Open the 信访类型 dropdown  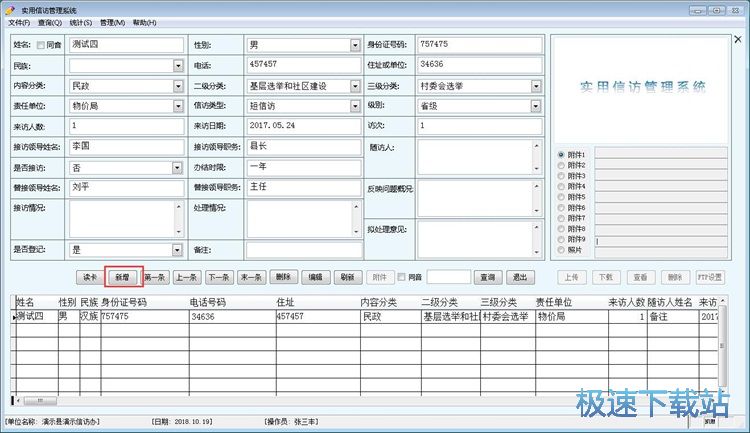[x=355, y=106]
